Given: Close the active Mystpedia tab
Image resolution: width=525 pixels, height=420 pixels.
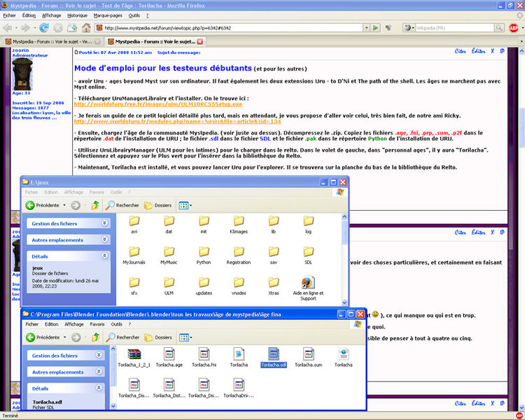Looking at the screenshot, I should (200, 41).
